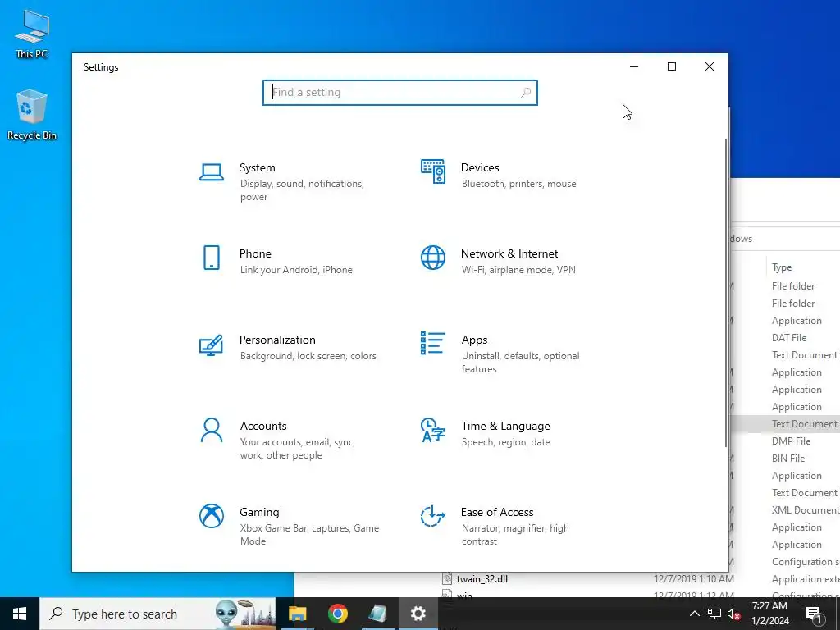Screen dimensions: 840x630
Task: Launch File Explorer from taskbar
Action: 297,614
